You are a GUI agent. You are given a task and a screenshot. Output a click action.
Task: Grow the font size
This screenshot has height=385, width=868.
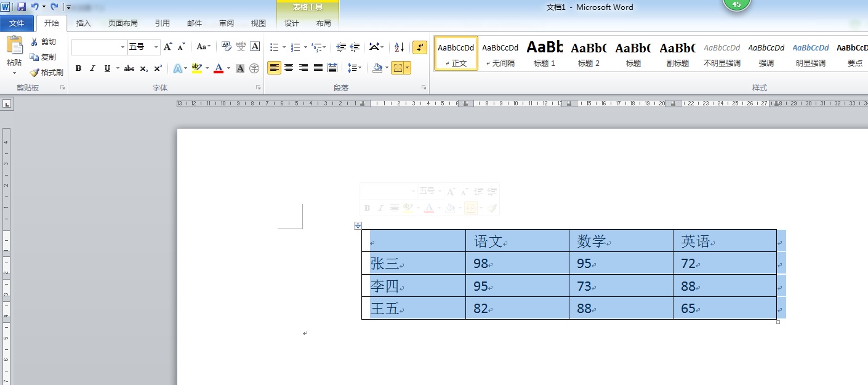point(168,47)
